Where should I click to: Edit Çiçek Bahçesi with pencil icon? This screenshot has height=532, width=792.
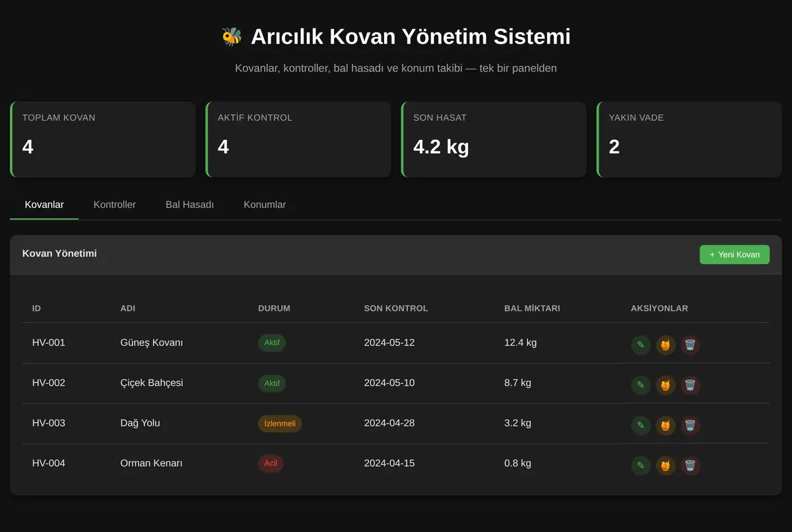click(641, 385)
